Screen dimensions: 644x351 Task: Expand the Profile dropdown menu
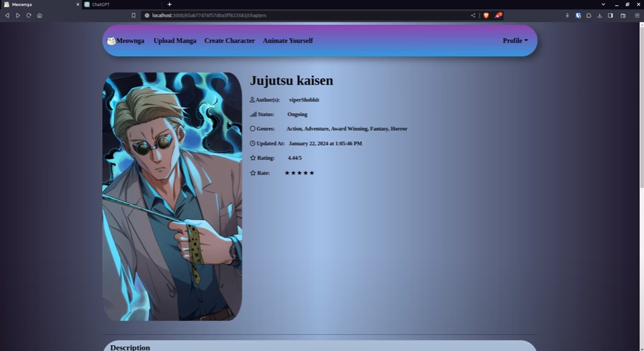click(515, 41)
